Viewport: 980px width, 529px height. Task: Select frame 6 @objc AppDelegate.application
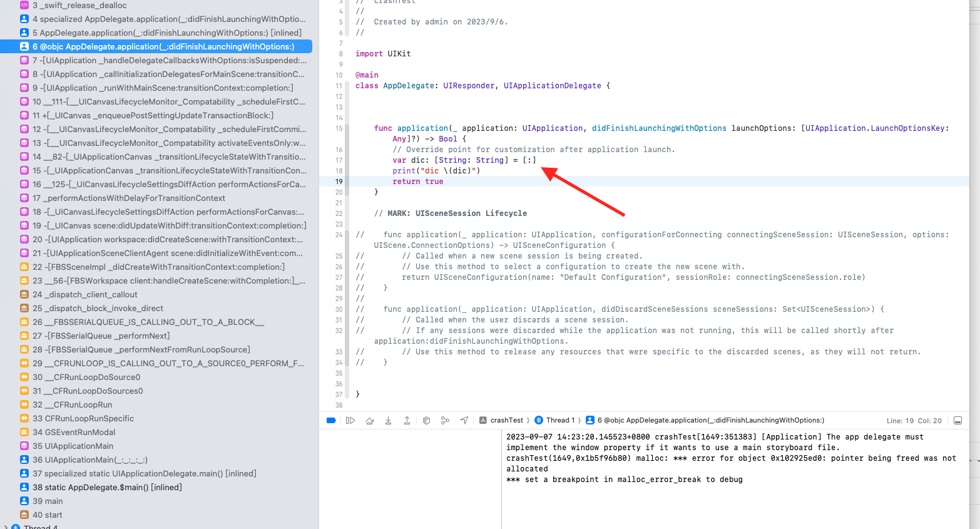pyautogui.click(x=156, y=46)
